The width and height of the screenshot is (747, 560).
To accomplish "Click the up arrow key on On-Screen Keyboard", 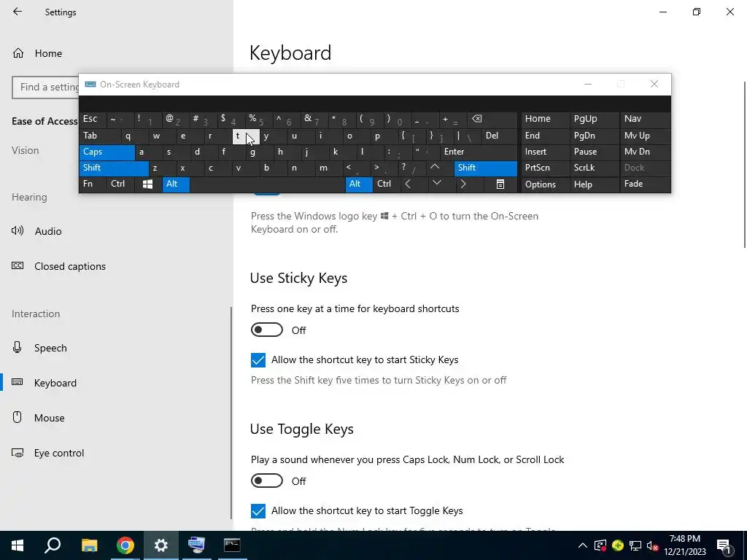I will 435,168.
